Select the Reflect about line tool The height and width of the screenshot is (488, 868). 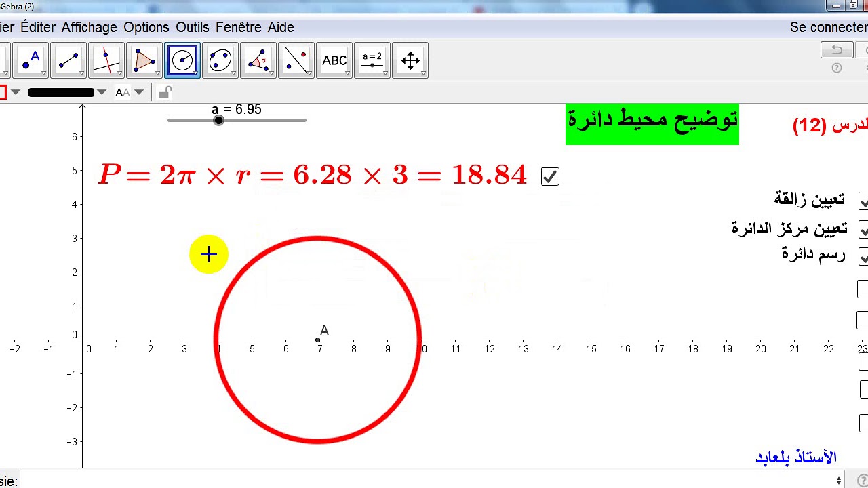pyautogui.click(x=296, y=60)
